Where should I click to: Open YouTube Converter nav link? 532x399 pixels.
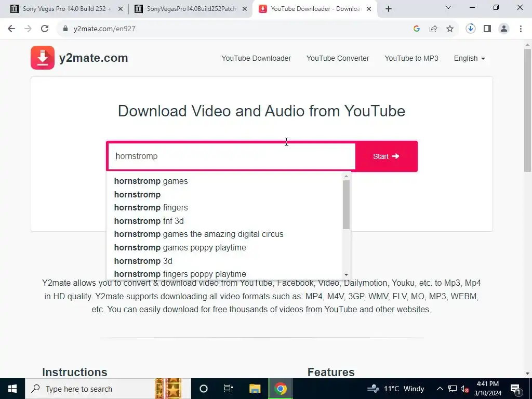(x=338, y=58)
